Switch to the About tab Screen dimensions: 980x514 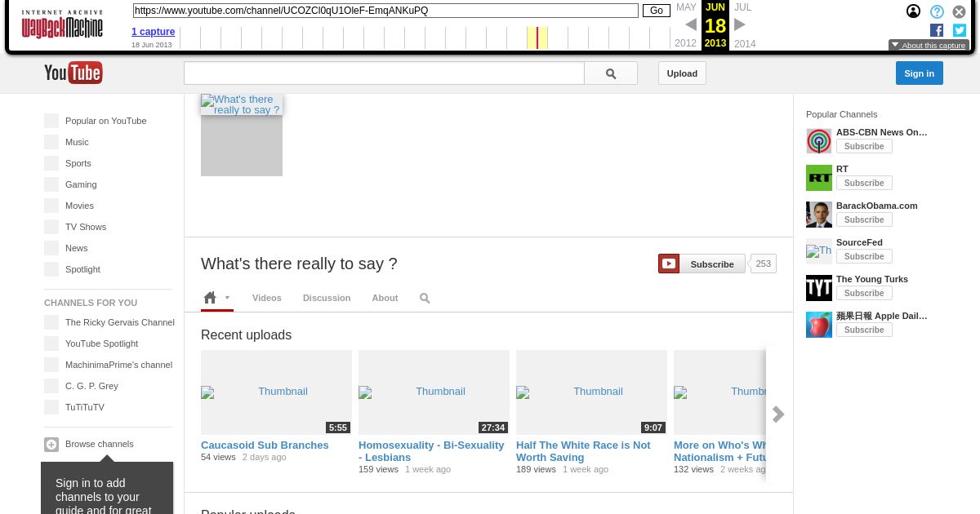pyautogui.click(x=385, y=298)
